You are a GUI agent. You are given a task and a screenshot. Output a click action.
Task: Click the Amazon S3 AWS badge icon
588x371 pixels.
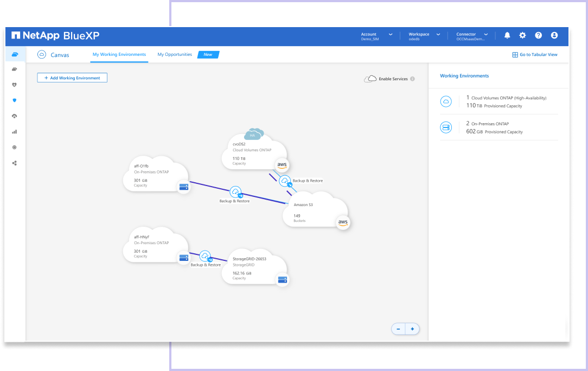[x=343, y=222]
